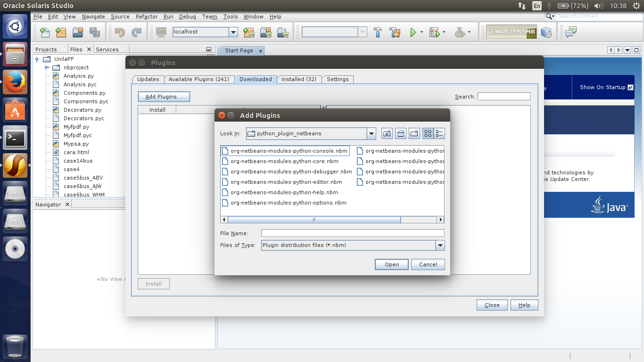The height and width of the screenshot is (362, 644).
Task: Close the Navigator panel
Action: [67, 205]
